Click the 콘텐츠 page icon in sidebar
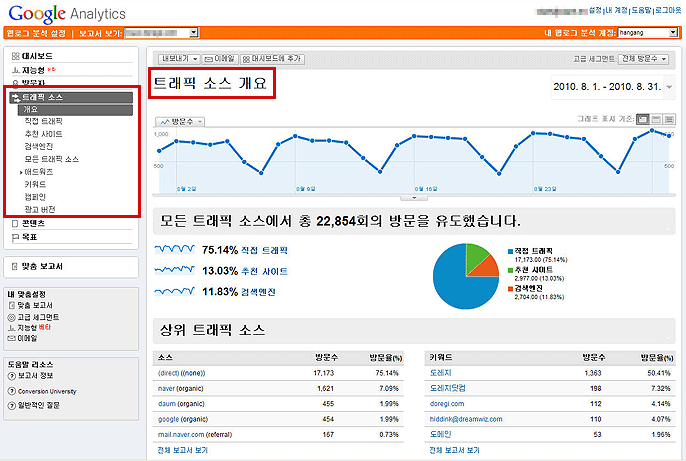 [x=15, y=224]
